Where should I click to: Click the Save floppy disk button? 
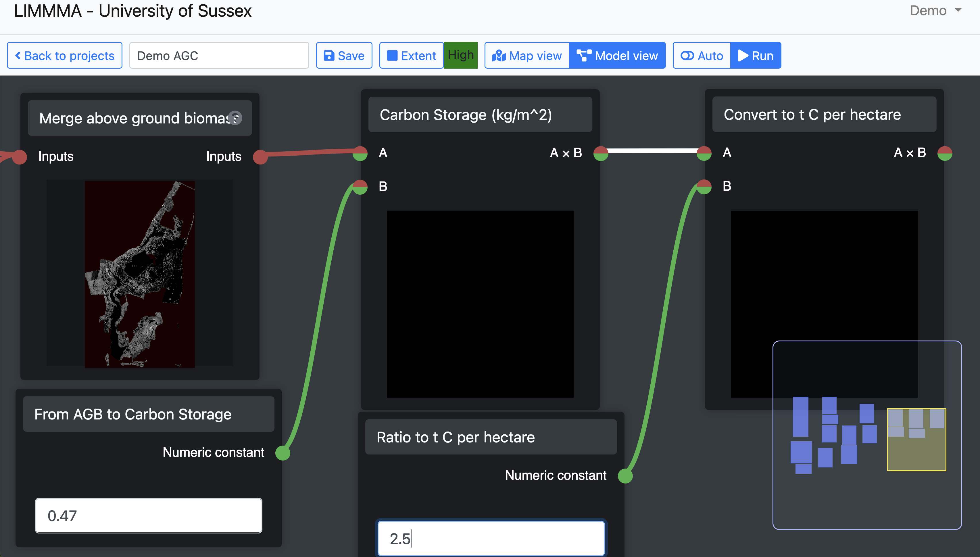pyautogui.click(x=344, y=55)
